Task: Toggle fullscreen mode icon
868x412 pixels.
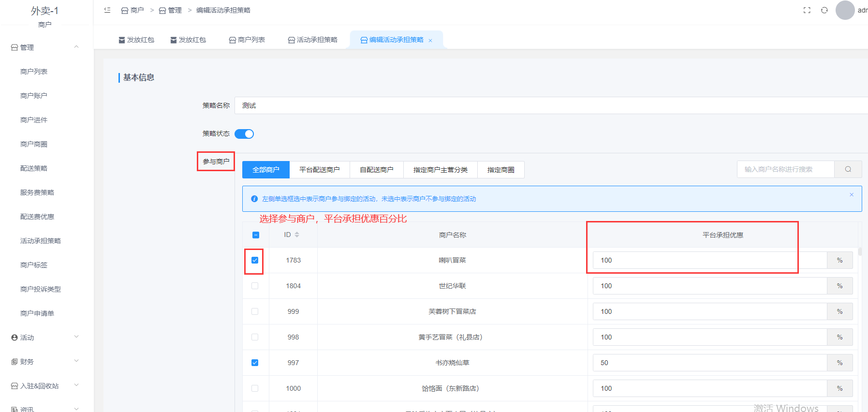Action: click(x=807, y=10)
